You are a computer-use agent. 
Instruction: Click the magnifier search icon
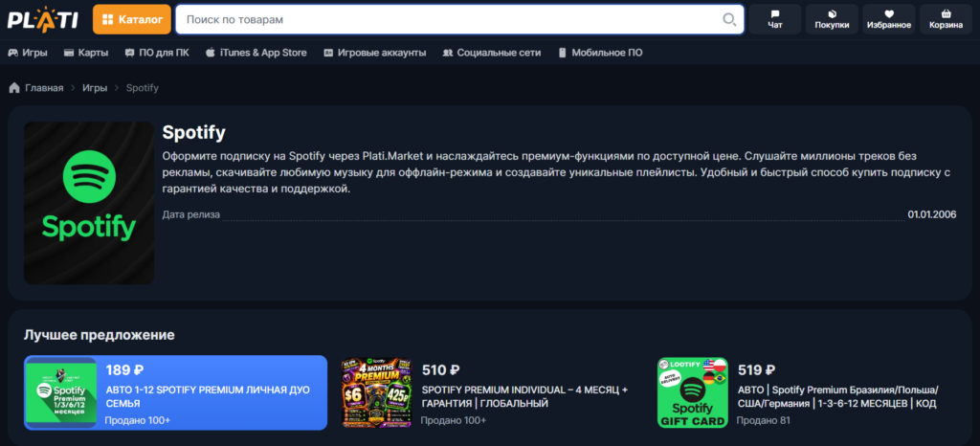point(728,19)
